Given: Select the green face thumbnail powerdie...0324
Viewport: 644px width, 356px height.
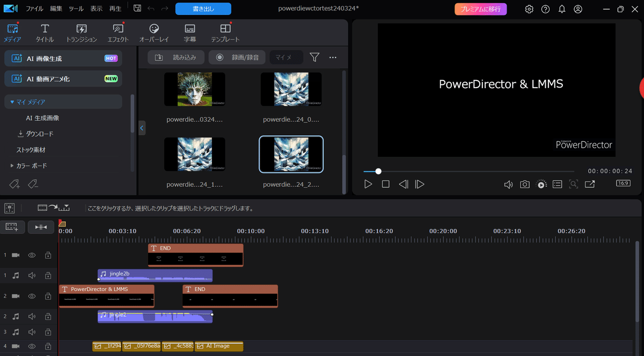Looking at the screenshot, I should (194, 89).
